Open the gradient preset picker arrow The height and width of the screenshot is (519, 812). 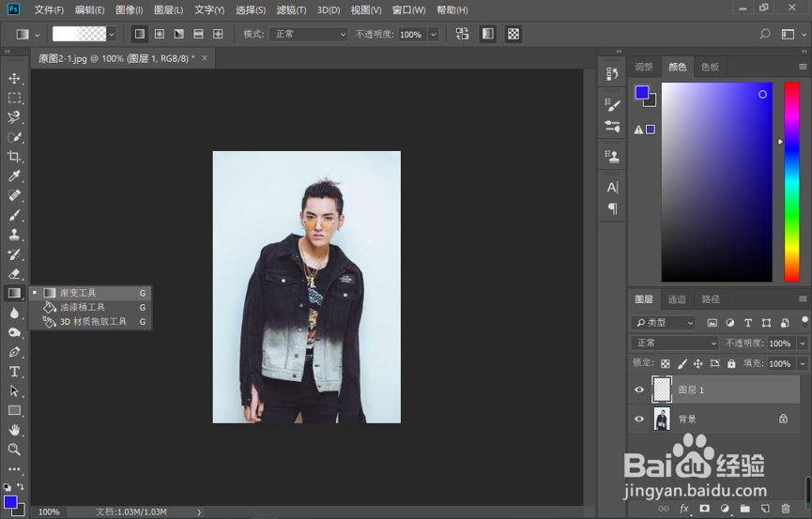click(112, 34)
